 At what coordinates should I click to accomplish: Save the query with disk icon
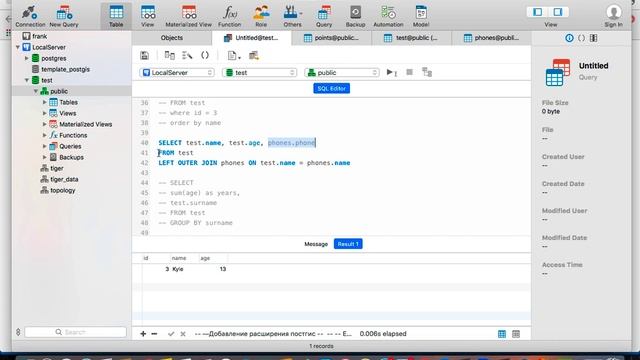point(144,56)
